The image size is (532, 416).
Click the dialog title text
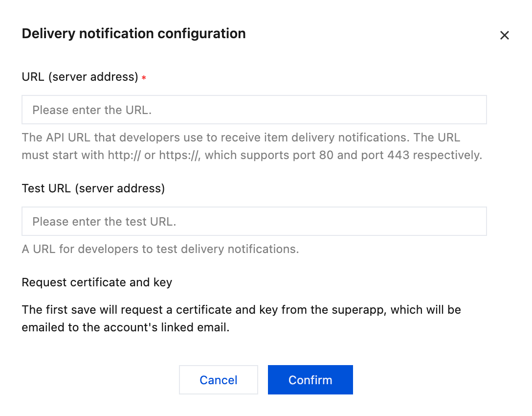pos(133,34)
